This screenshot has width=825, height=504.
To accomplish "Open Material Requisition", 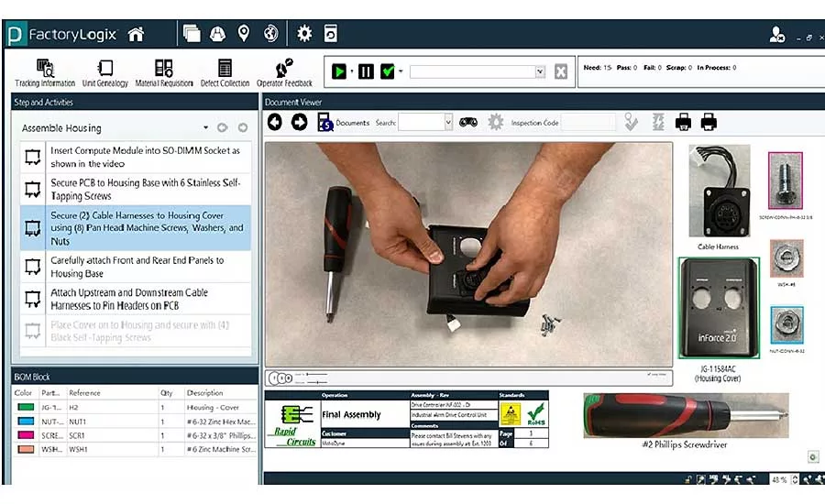I will tap(164, 73).
